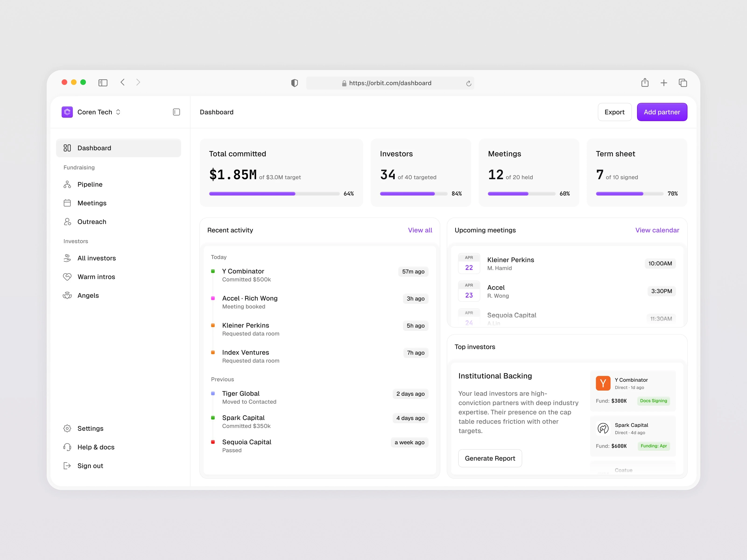The height and width of the screenshot is (560, 747).
Task: Select Spark Capital Committed $350k entry
Action: (320, 422)
